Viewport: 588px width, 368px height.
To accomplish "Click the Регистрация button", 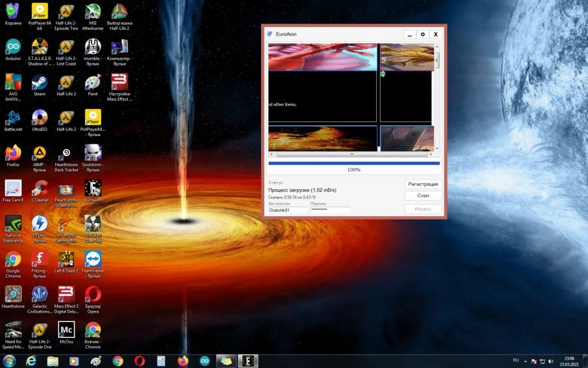I will (x=423, y=184).
